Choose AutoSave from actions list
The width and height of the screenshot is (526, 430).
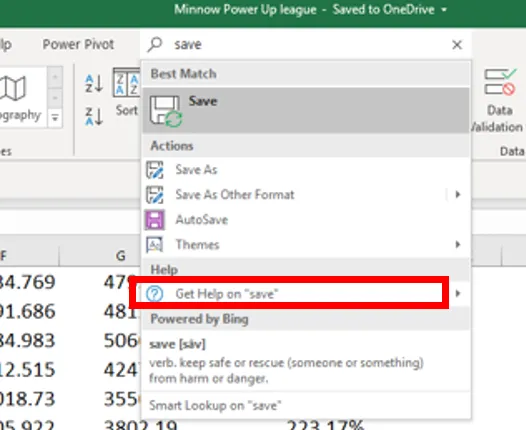tap(306, 220)
